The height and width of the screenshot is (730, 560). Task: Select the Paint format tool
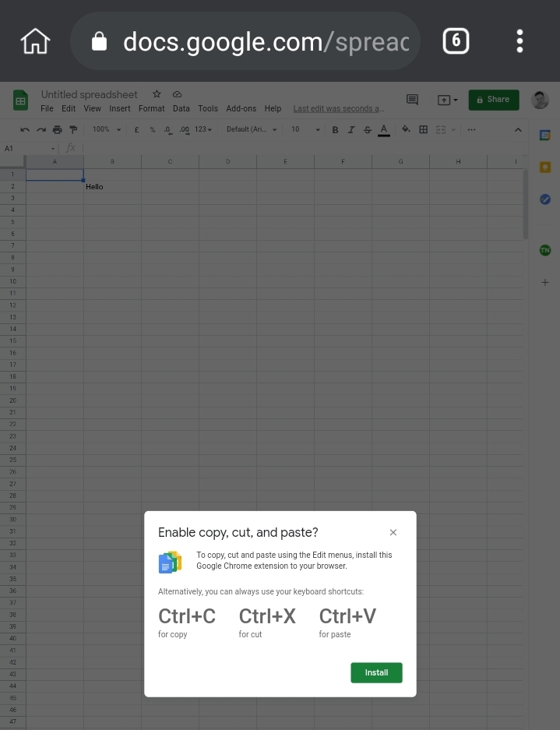73,129
